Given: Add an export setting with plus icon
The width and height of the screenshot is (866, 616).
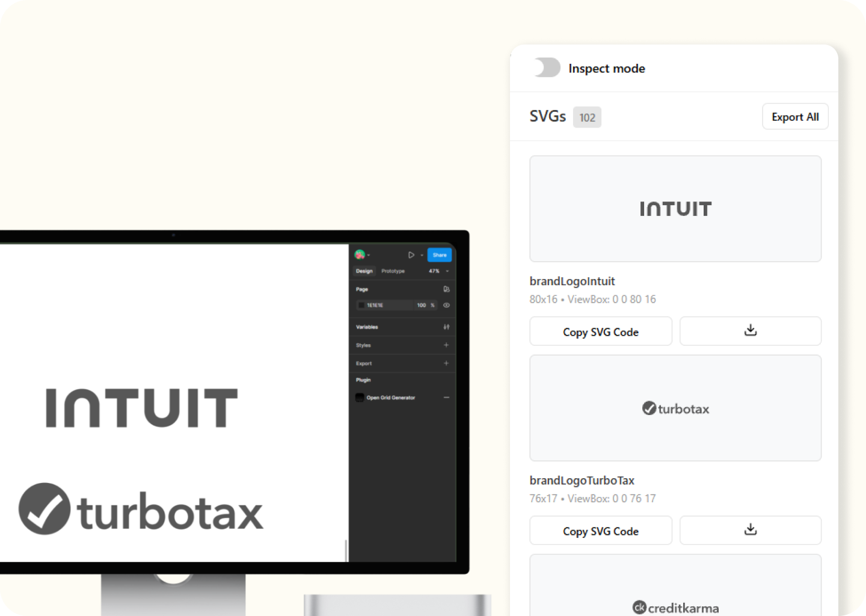Looking at the screenshot, I should coord(446,363).
